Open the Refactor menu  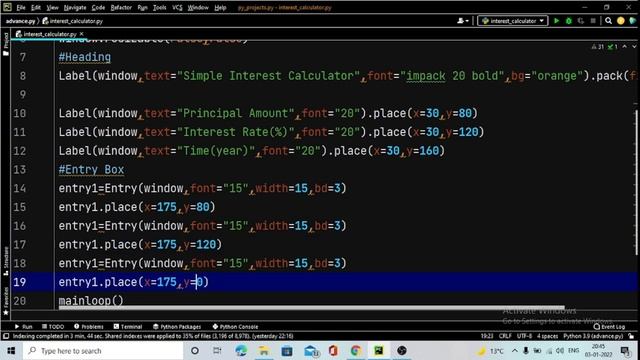121,7
